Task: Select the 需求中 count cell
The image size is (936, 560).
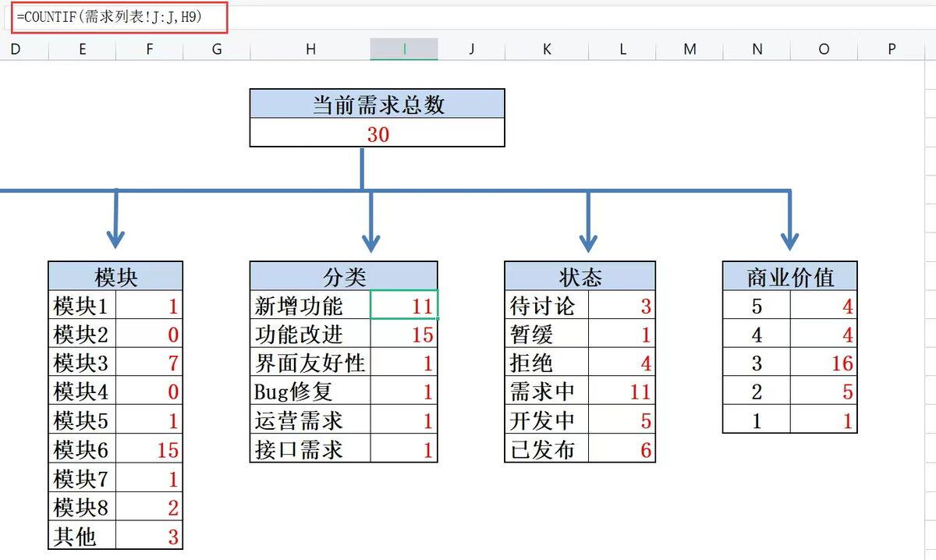Action: click(x=622, y=392)
